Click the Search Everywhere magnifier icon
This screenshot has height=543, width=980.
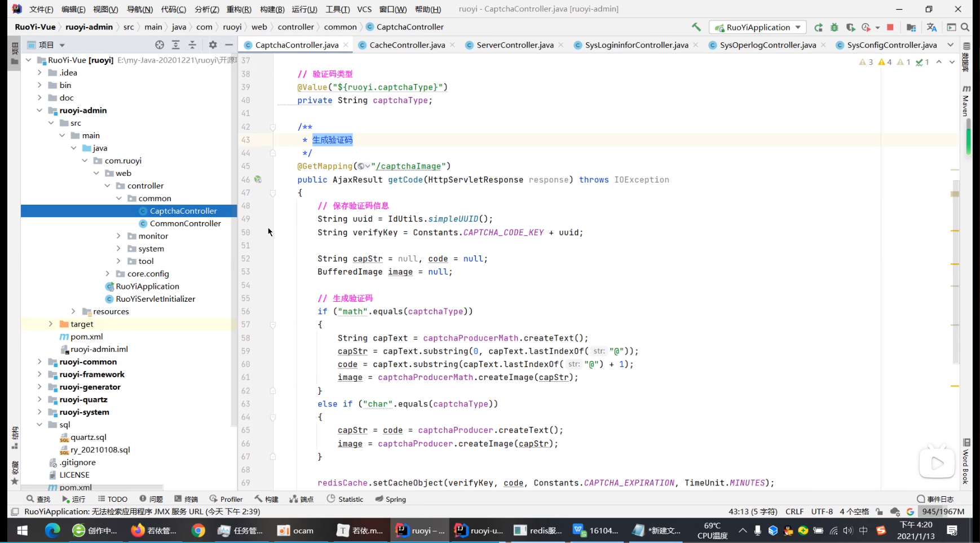coord(965,27)
